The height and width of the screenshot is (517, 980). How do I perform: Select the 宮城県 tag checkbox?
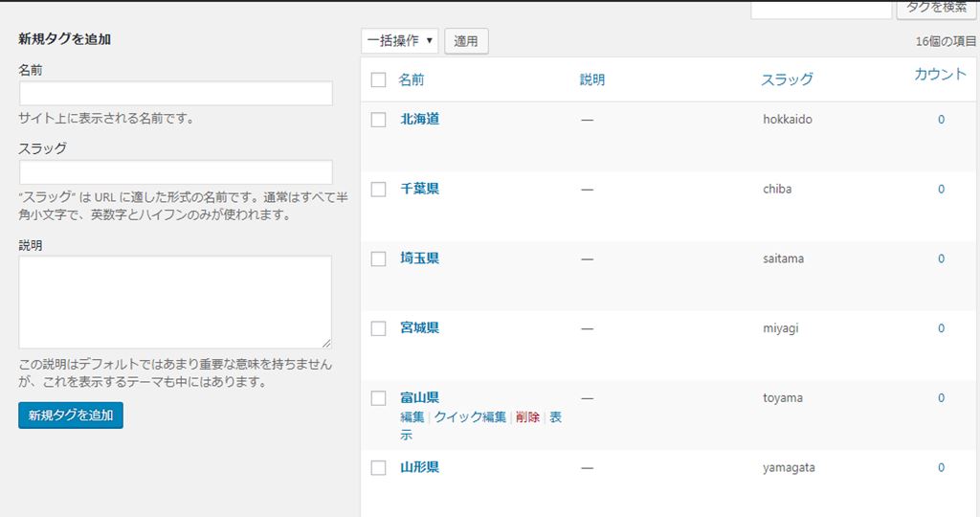(x=378, y=328)
